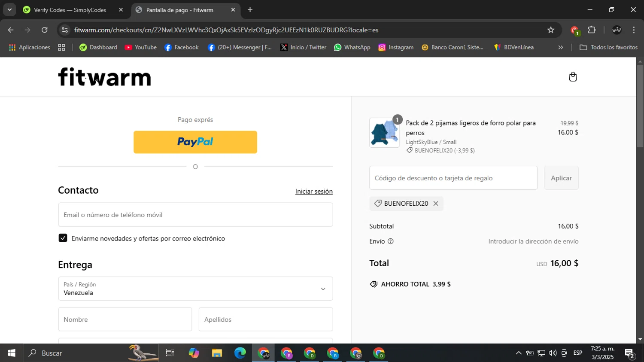The height and width of the screenshot is (362, 644).
Task: Open a new browser tab
Action: pyautogui.click(x=250, y=10)
